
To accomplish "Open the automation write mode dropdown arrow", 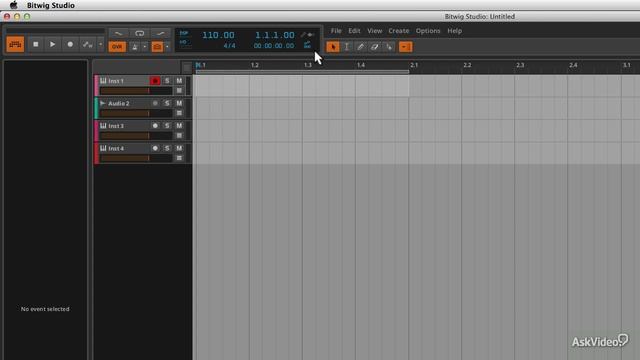I will [x=100, y=44].
